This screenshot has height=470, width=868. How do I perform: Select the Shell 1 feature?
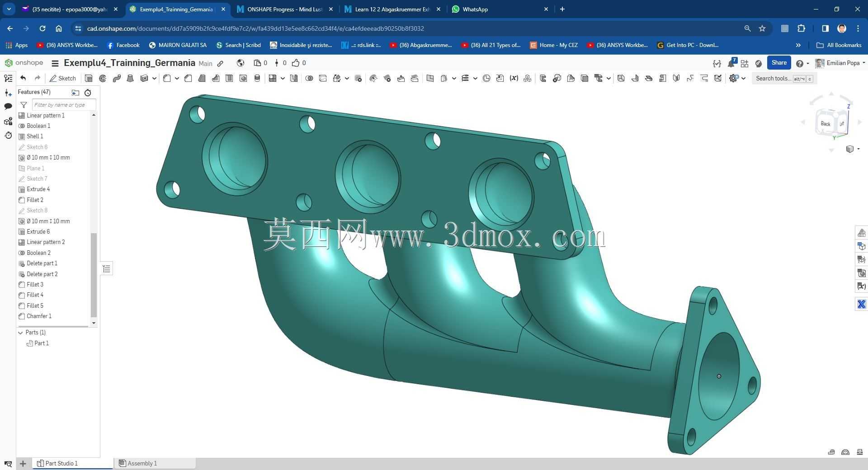[35, 136]
